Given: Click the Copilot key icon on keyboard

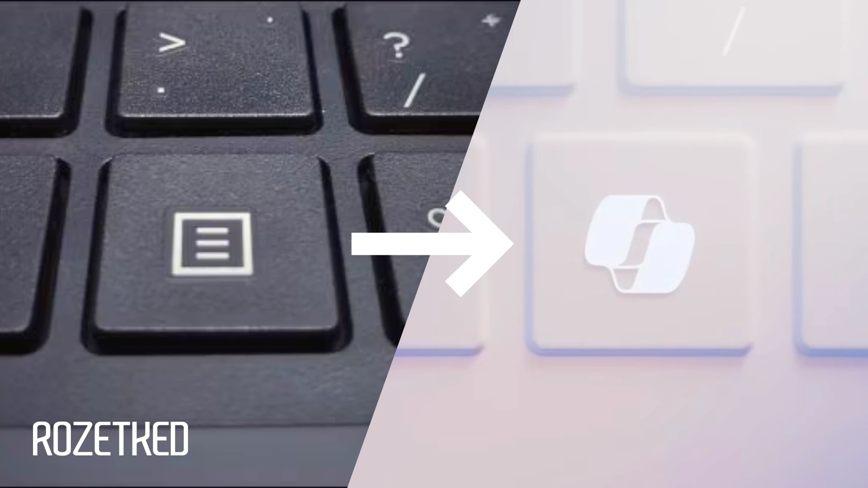Looking at the screenshot, I should pyautogui.click(x=635, y=247).
